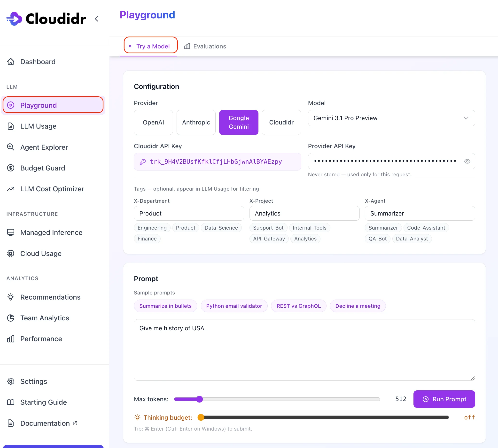Select the OpenAI provider

[153, 122]
